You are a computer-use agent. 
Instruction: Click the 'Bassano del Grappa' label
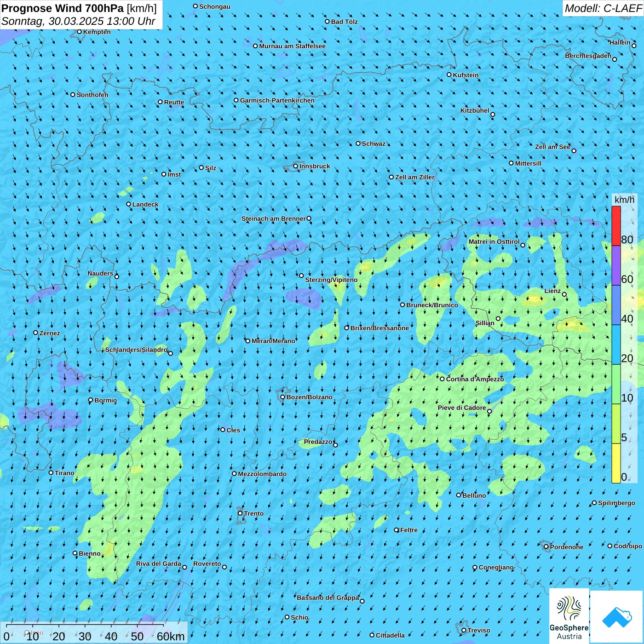[x=328, y=598]
